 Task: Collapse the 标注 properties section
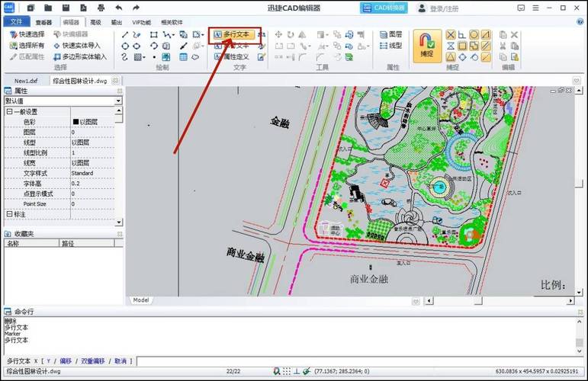pos(9,214)
